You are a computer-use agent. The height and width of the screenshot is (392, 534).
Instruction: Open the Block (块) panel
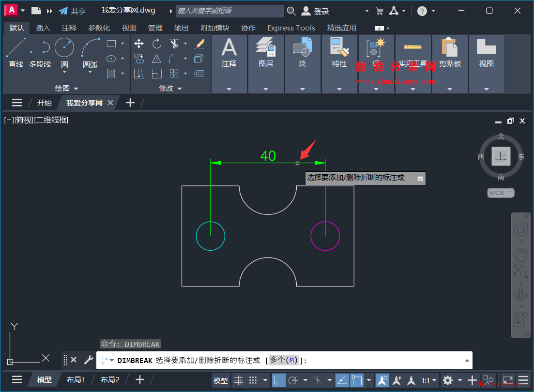pos(303,64)
